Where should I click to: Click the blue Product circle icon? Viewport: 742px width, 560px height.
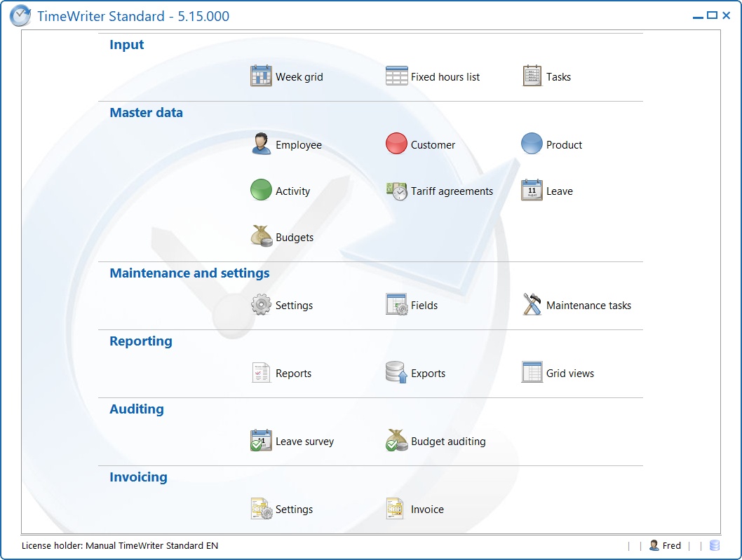tap(532, 144)
